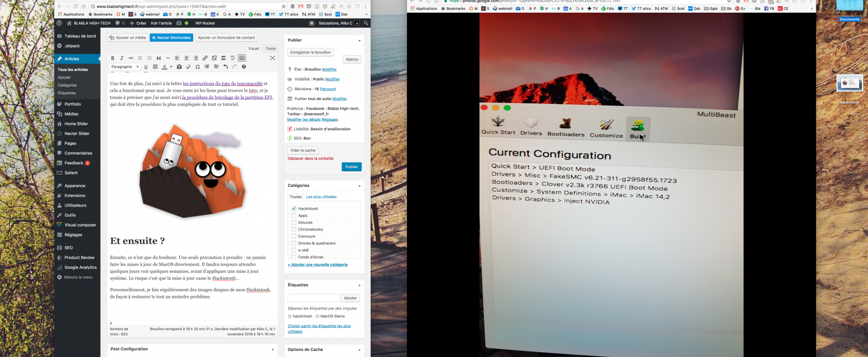Align text right
This screenshot has height=357, width=868.
pos(196,58)
